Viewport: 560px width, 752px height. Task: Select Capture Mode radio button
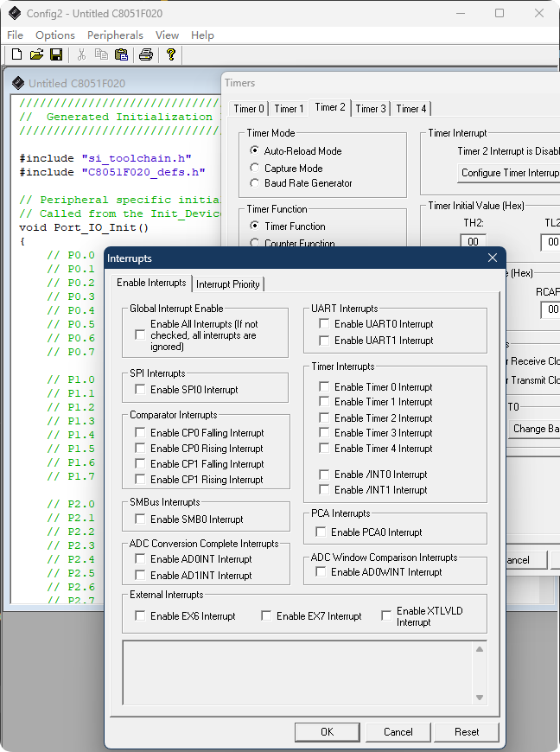[255, 168]
